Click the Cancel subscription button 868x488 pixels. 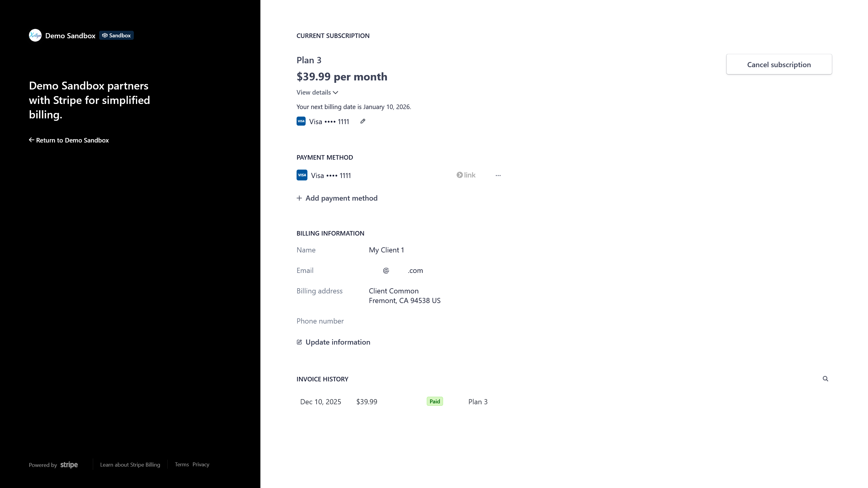click(779, 64)
